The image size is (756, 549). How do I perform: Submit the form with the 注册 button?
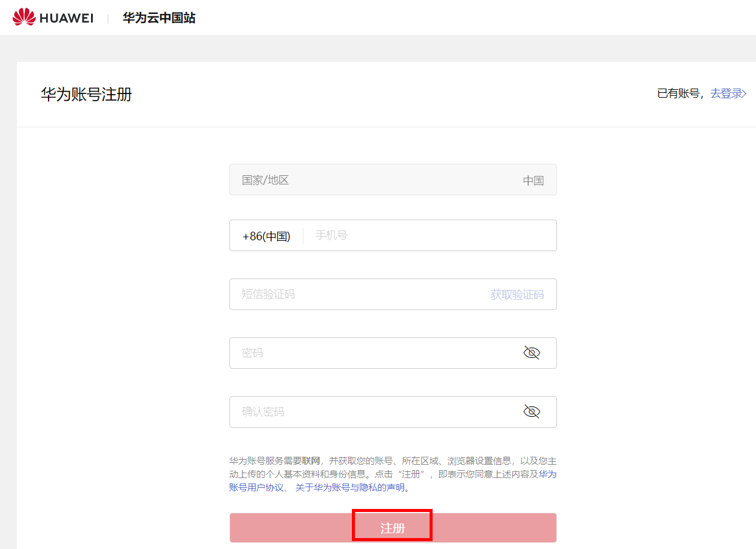pyautogui.click(x=393, y=528)
